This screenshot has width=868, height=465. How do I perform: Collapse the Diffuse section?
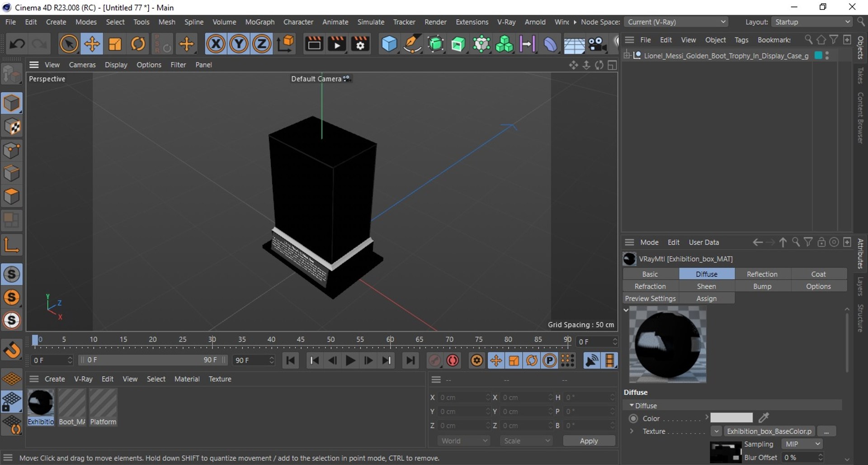point(631,406)
